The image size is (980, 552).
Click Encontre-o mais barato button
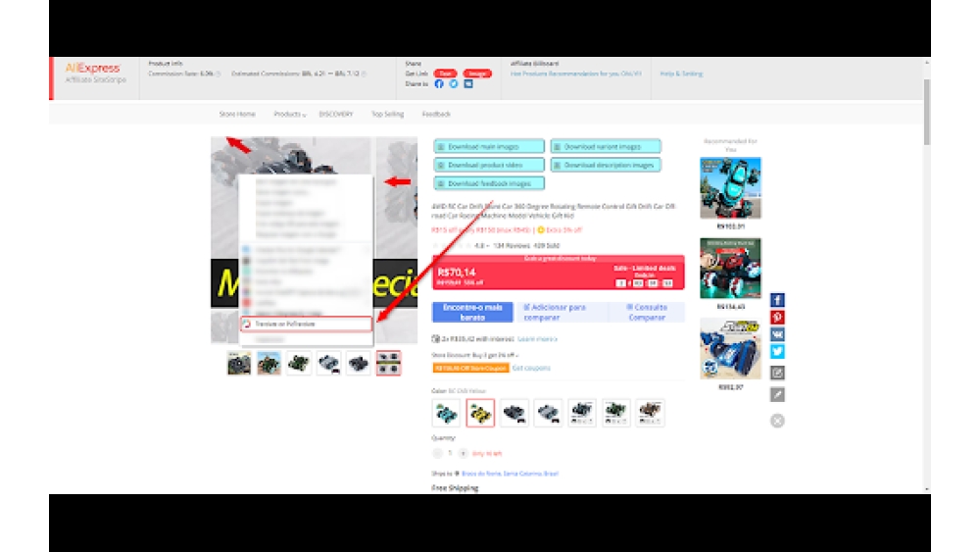(x=472, y=312)
